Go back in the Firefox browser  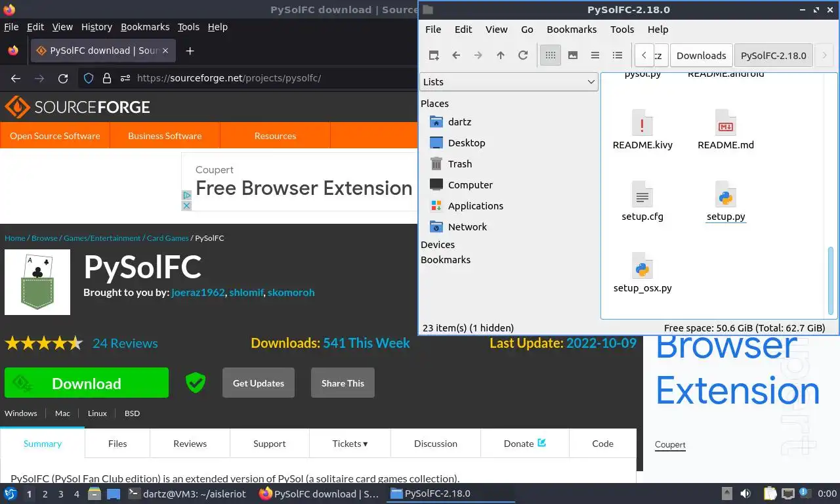click(x=16, y=78)
